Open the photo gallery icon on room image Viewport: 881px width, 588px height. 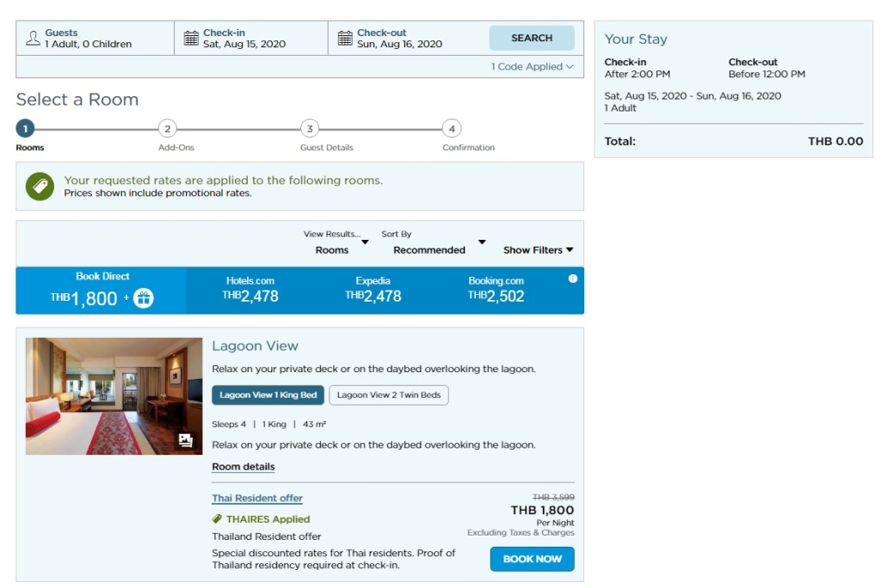pyautogui.click(x=186, y=440)
